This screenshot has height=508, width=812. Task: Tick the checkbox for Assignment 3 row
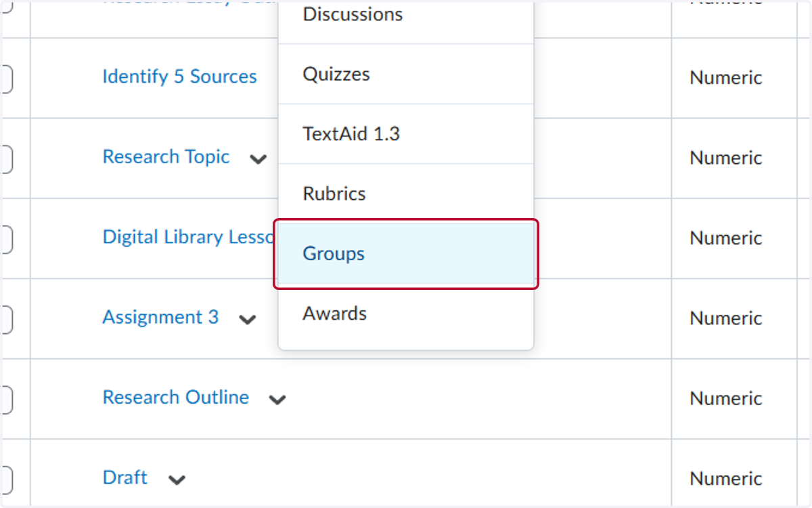click(x=5, y=318)
